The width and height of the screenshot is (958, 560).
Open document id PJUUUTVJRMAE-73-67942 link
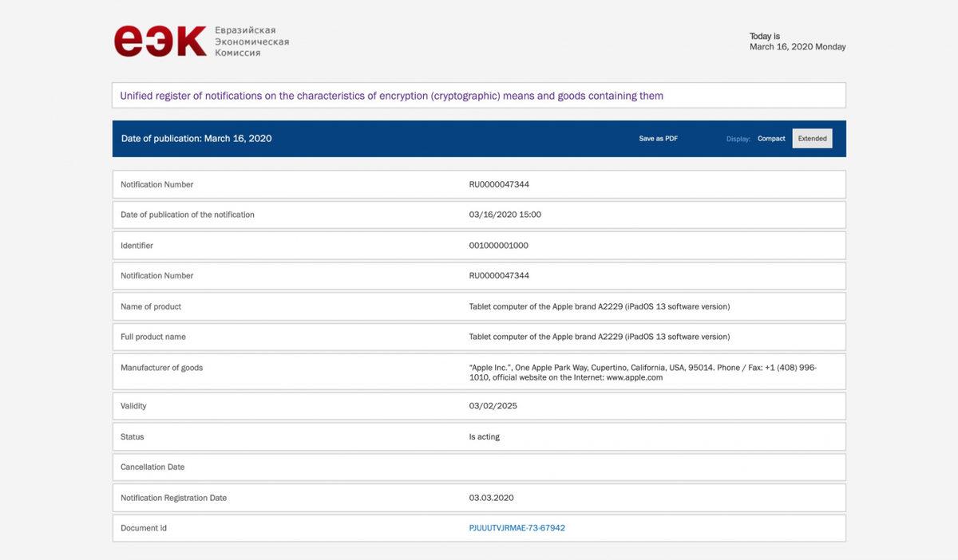tap(517, 528)
